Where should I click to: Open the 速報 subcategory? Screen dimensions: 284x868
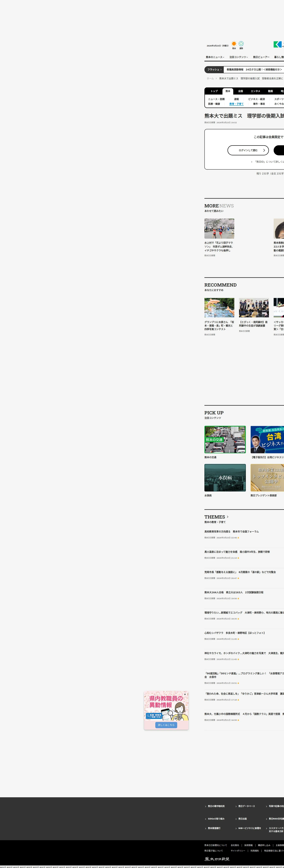click(237, 99)
